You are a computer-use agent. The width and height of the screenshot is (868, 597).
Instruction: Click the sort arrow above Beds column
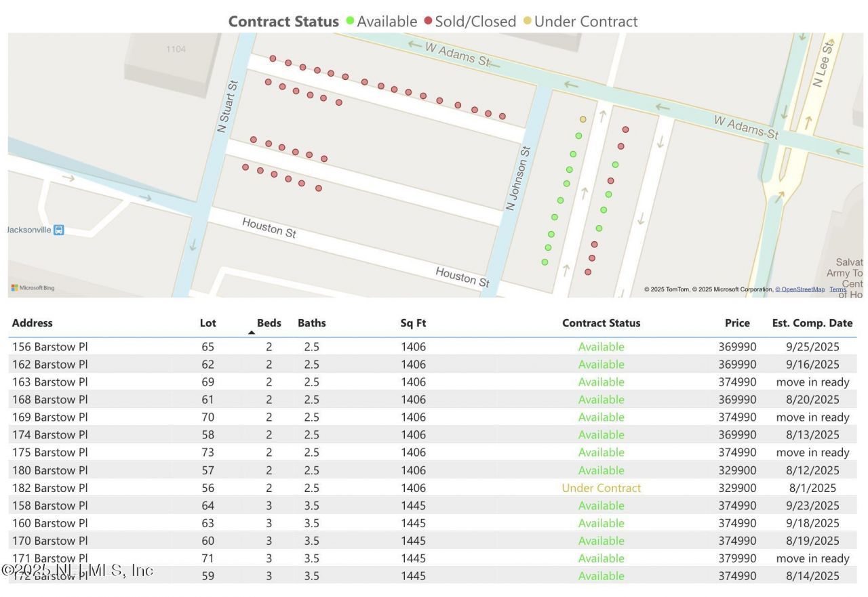point(252,332)
